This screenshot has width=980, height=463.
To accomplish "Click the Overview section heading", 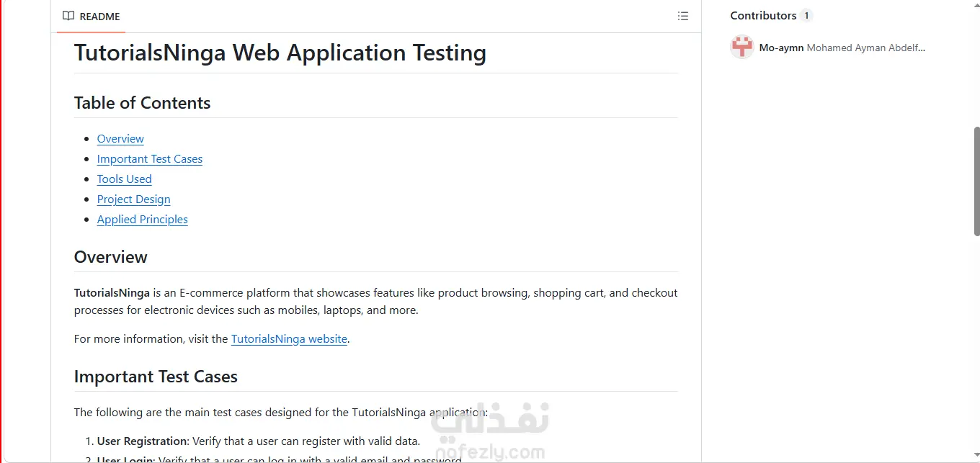I will 111,257.
